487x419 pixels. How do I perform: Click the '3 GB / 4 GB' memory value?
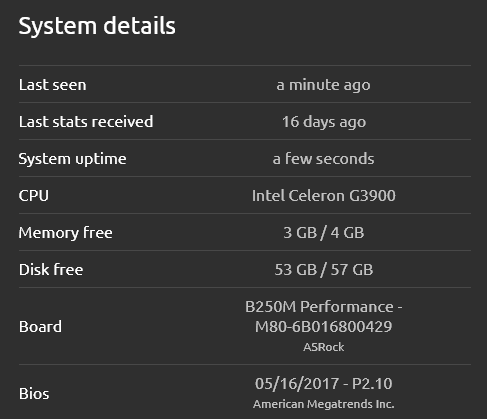(x=324, y=233)
